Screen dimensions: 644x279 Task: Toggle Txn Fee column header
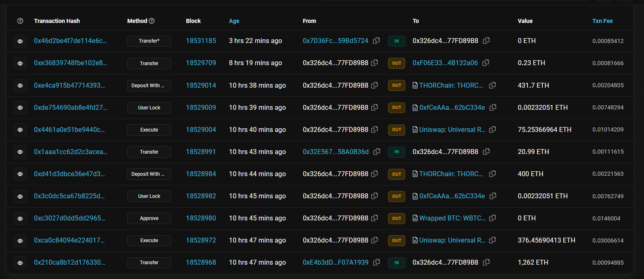(x=602, y=21)
